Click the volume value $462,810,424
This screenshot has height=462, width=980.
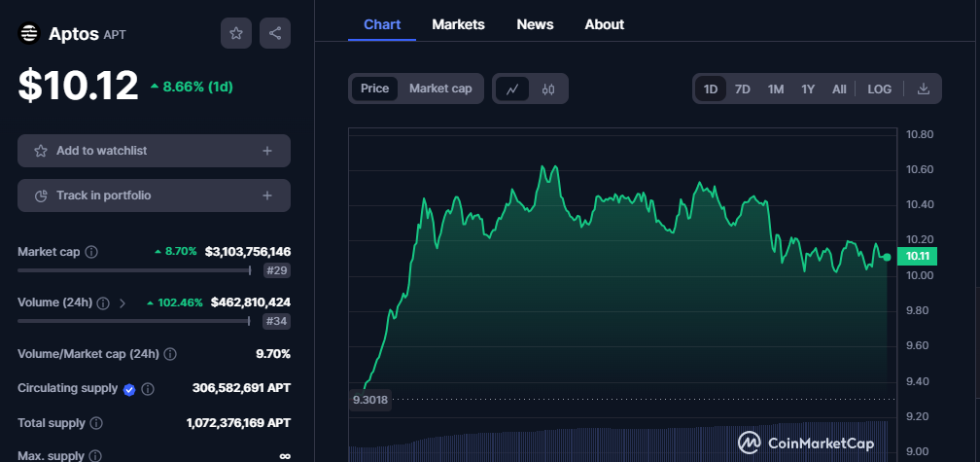[251, 302]
